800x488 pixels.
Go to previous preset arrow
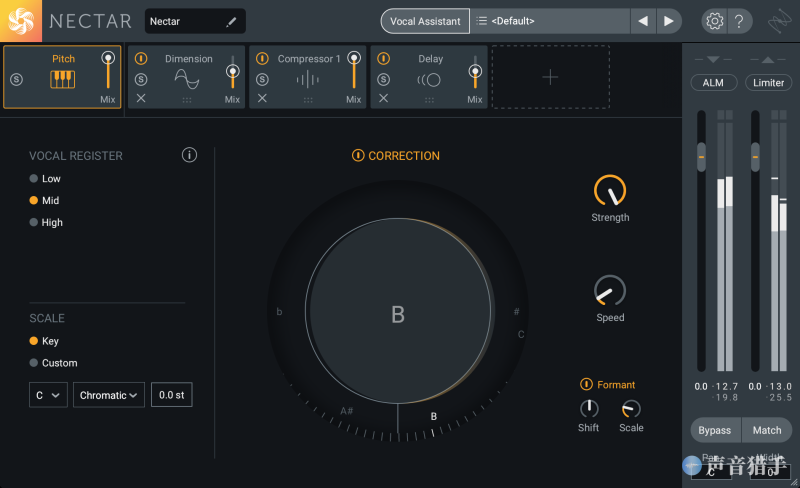click(643, 21)
